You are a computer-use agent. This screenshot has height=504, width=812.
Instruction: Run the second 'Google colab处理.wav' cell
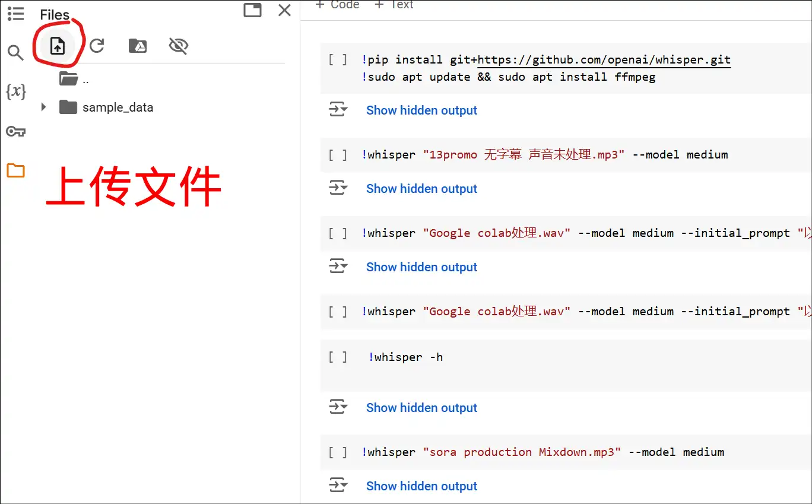338,311
